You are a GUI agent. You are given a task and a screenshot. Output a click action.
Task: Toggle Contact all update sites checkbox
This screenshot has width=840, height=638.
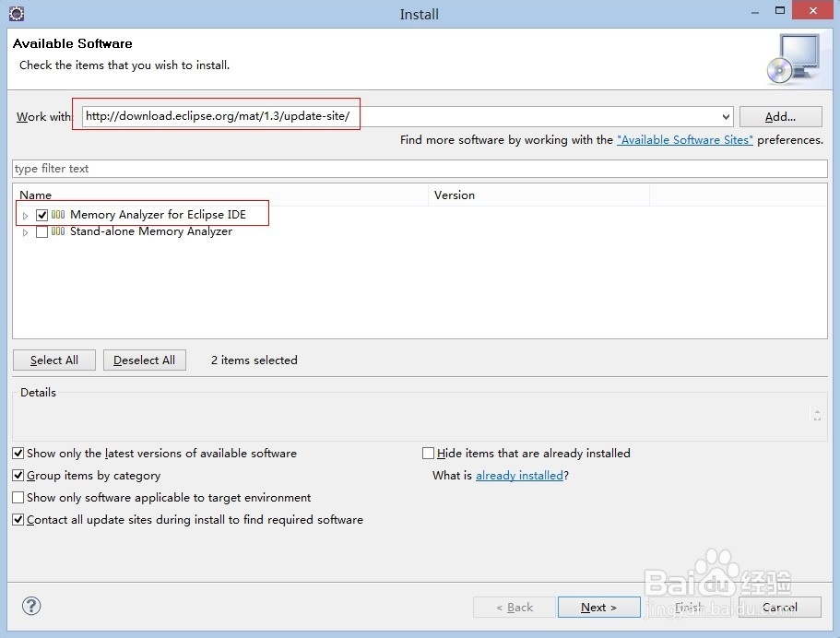[x=18, y=520]
